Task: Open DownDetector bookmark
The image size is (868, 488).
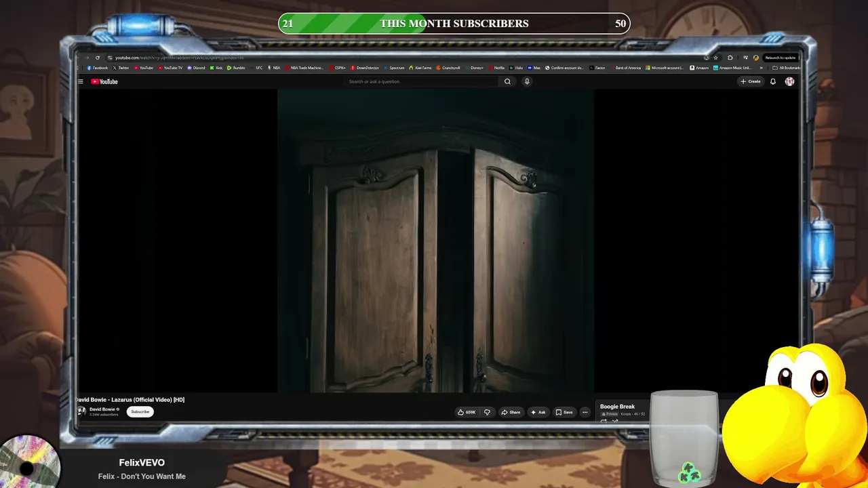Action: point(366,68)
